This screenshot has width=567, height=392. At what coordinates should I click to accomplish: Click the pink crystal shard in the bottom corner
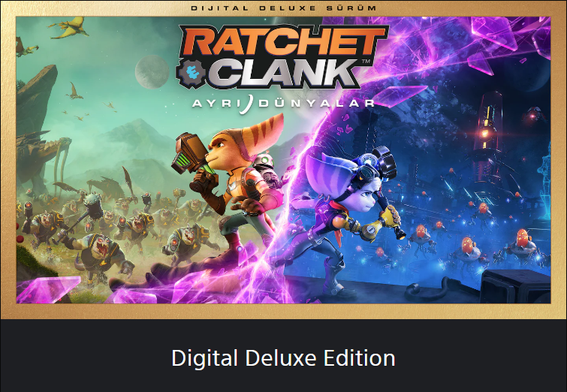click(48, 289)
